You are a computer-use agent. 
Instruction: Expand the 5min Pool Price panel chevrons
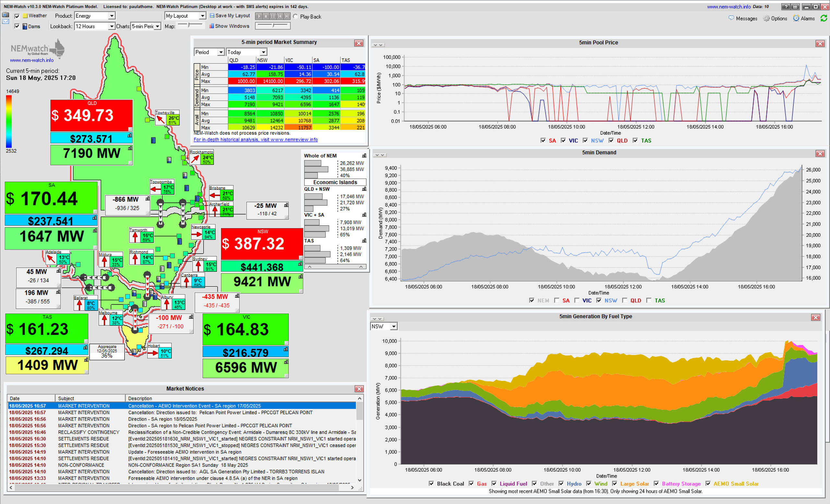[x=378, y=45]
